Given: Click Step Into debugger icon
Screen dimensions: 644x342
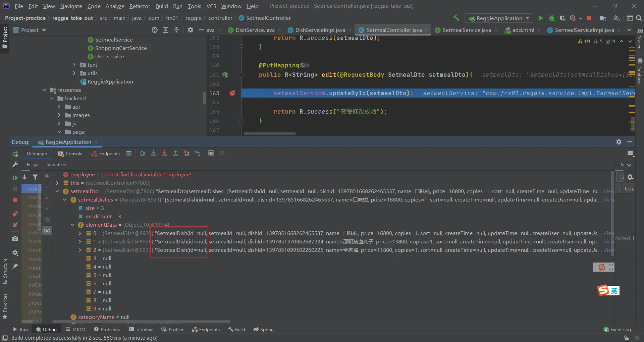Looking at the screenshot, I should [154, 153].
